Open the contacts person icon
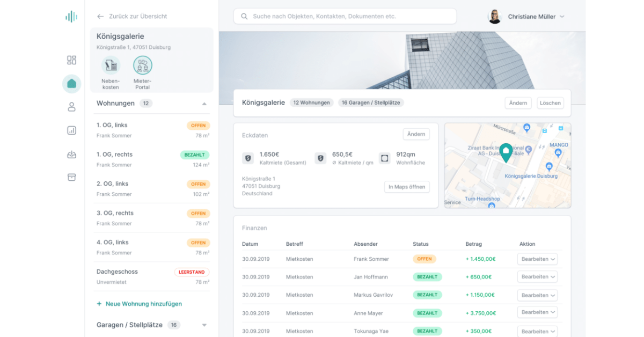 point(71,107)
